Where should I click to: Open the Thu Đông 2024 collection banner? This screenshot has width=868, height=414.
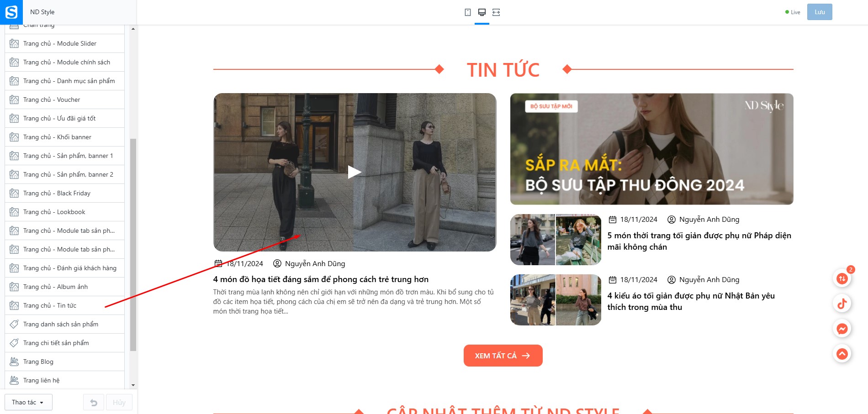point(651,149)
